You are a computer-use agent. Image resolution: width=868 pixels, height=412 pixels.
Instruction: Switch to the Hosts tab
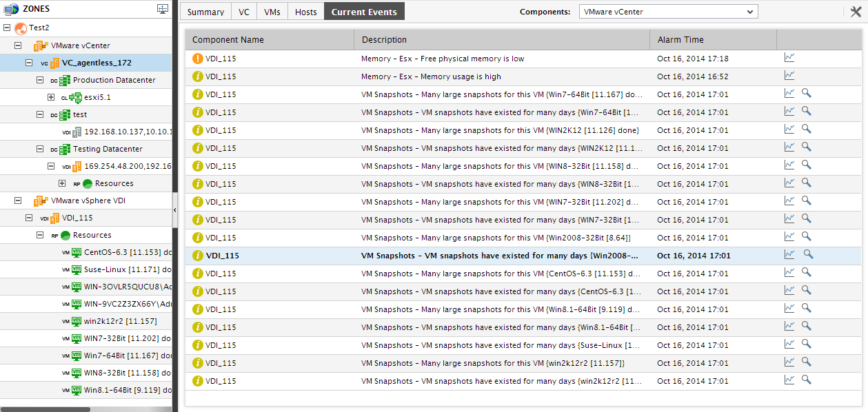tap(306, 12)
